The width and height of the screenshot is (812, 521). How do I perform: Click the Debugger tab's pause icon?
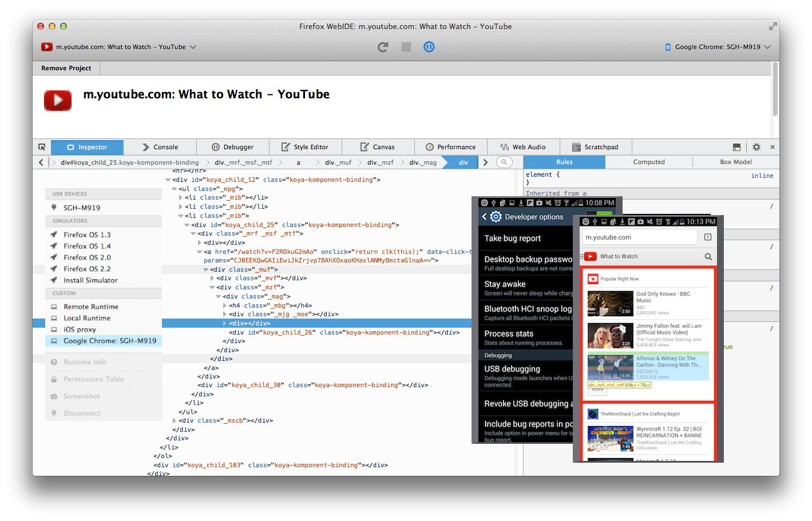(216, 147)
